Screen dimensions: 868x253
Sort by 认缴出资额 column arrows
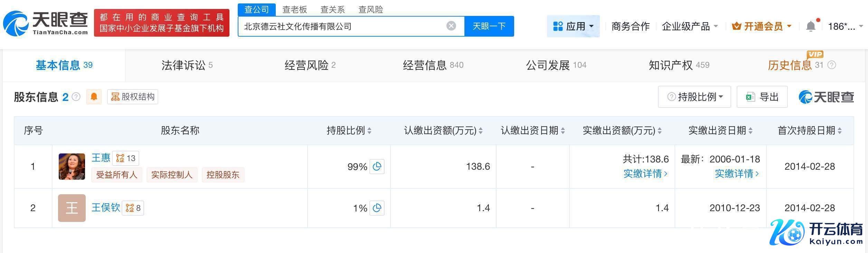[480, 131]
